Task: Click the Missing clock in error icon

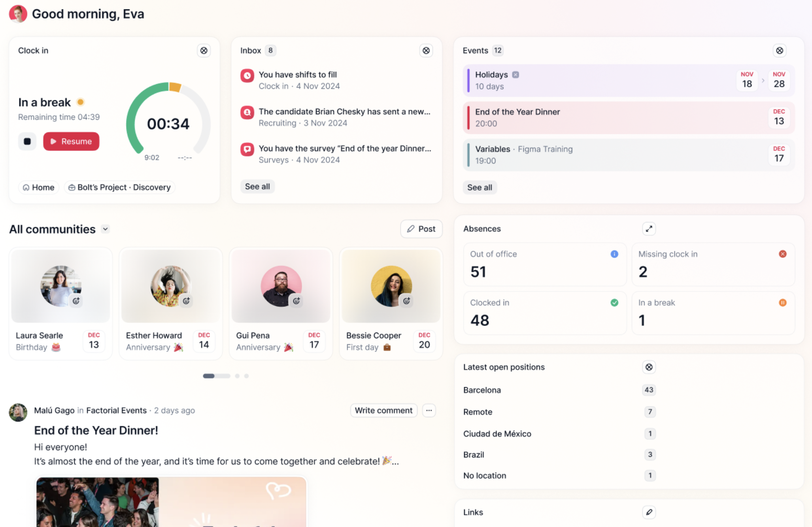Action: coord(782,254)
